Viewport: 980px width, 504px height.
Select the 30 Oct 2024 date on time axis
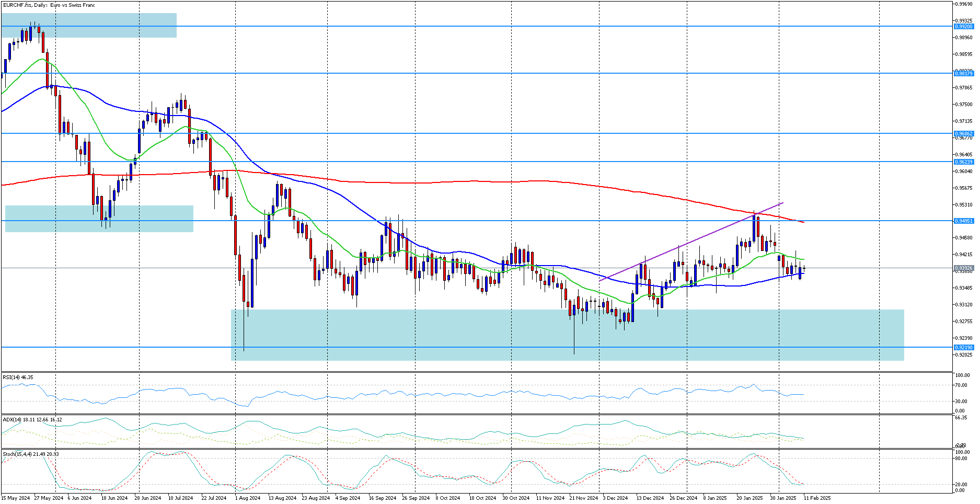pyautogui.click(x=516, y=498)
